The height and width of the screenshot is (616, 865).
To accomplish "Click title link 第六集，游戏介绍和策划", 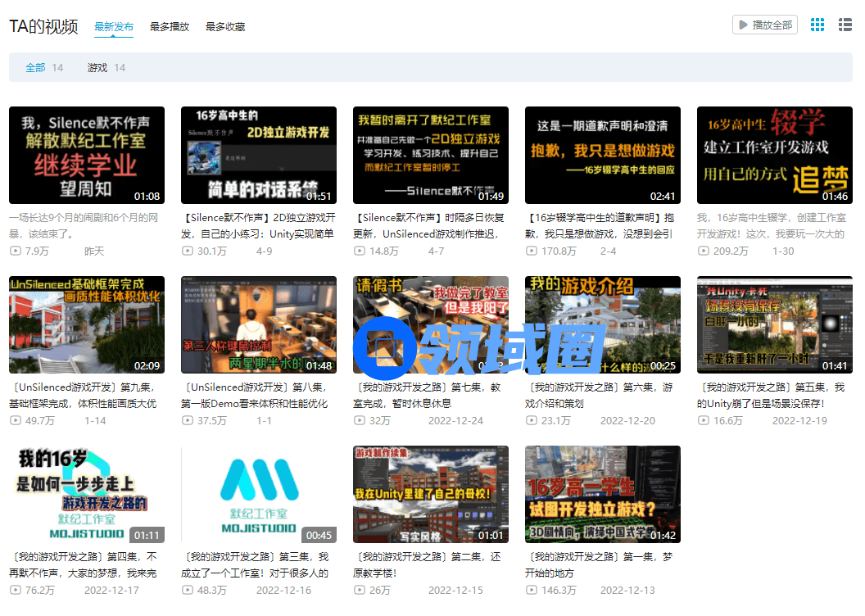I will click(x=602, y=395).
